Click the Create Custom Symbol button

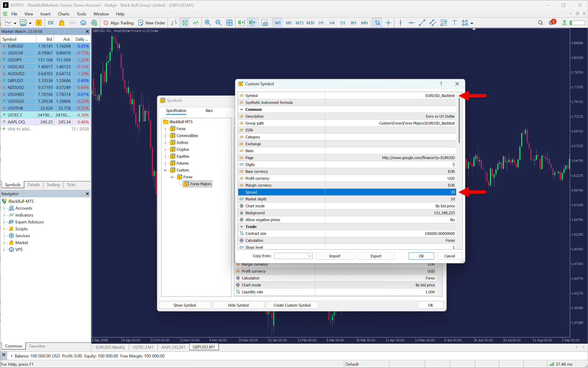pos(292,305)
